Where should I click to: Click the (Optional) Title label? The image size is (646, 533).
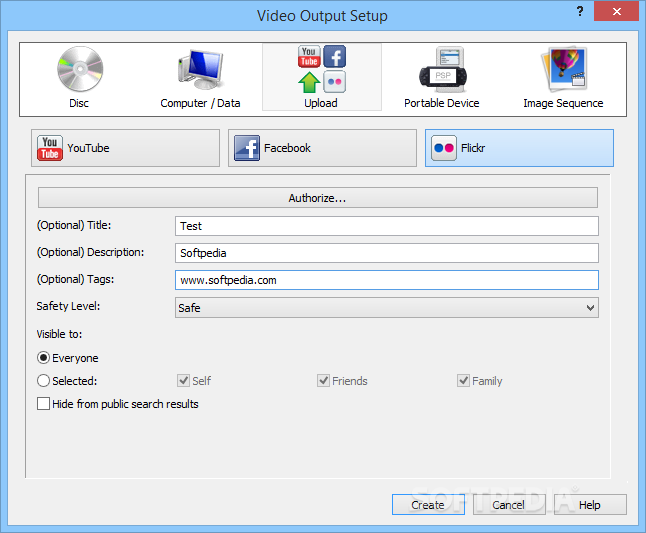point(74,225)
